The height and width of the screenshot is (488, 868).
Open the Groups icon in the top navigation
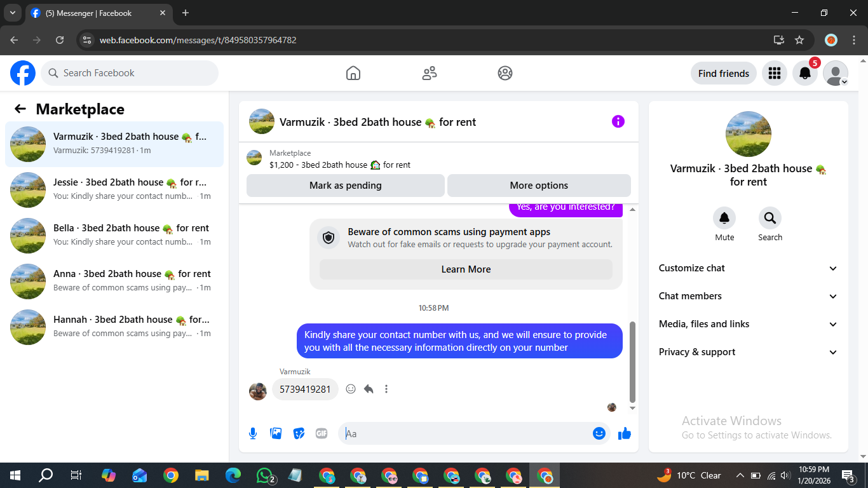tap(505, 74)
